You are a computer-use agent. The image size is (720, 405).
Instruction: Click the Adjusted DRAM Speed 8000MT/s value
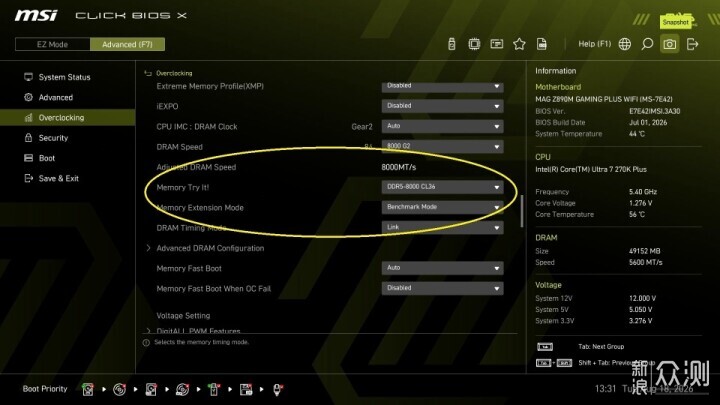[399, 167]
